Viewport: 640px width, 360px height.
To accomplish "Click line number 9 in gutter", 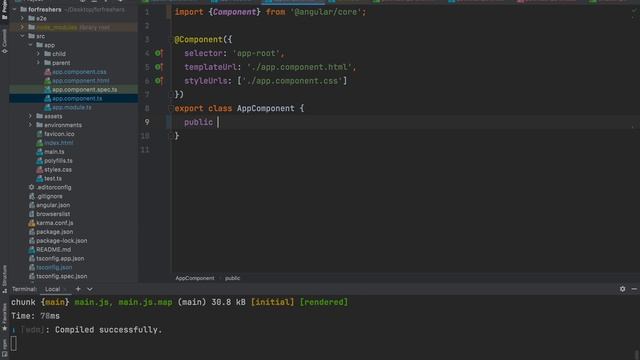I will pyautogui.click(x=147, y=122).
